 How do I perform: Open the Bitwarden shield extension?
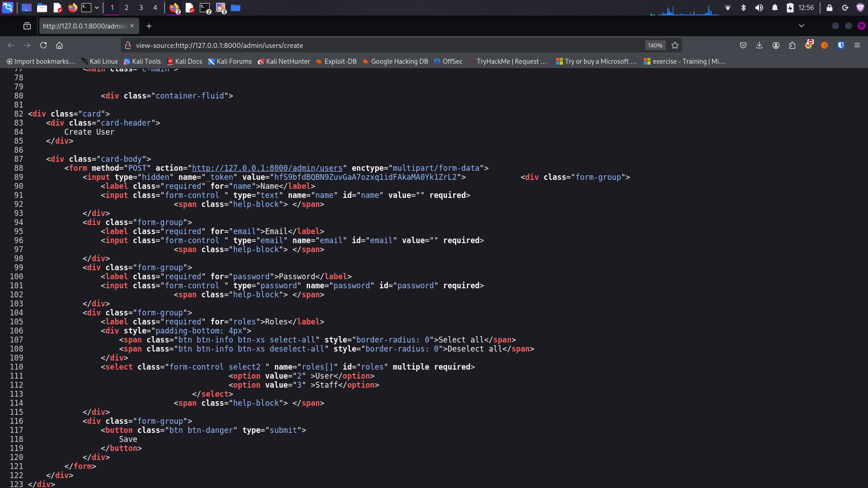pyautogui.click(x=841, y=45)
